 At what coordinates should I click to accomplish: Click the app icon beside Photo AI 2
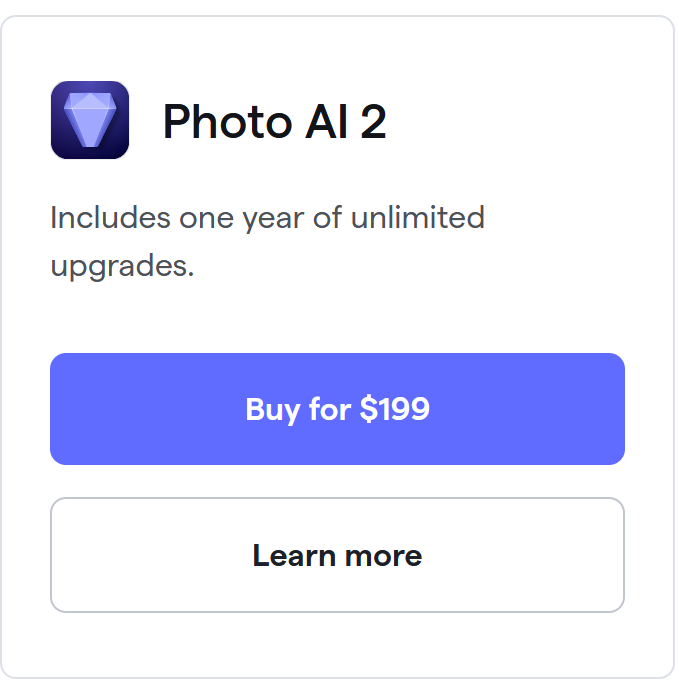tap(90, 120)
